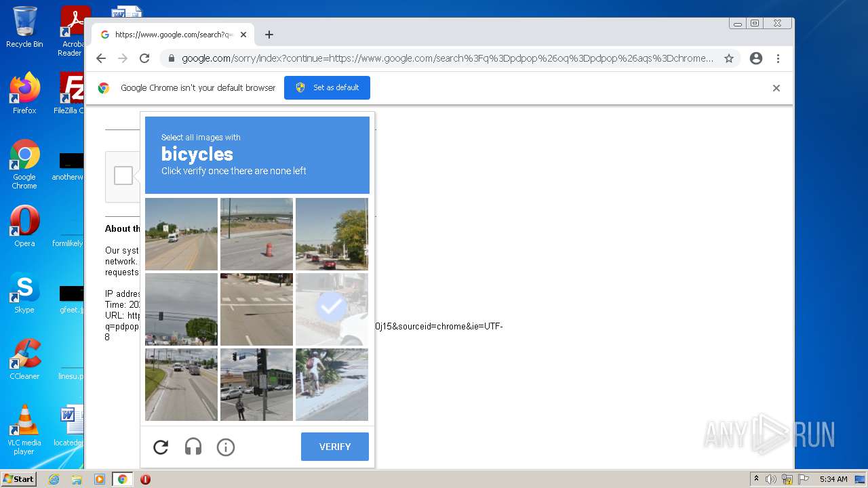
Task: Go forward in Chrome
Action: pos(123,58)
